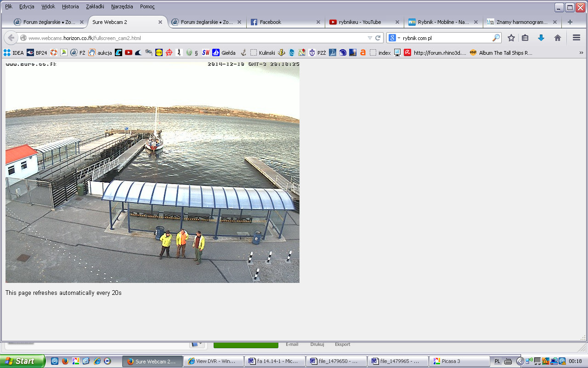Viewport: 588px width, 368px height.
Task: Click the search magnifier icon
Action: point(496,38)
